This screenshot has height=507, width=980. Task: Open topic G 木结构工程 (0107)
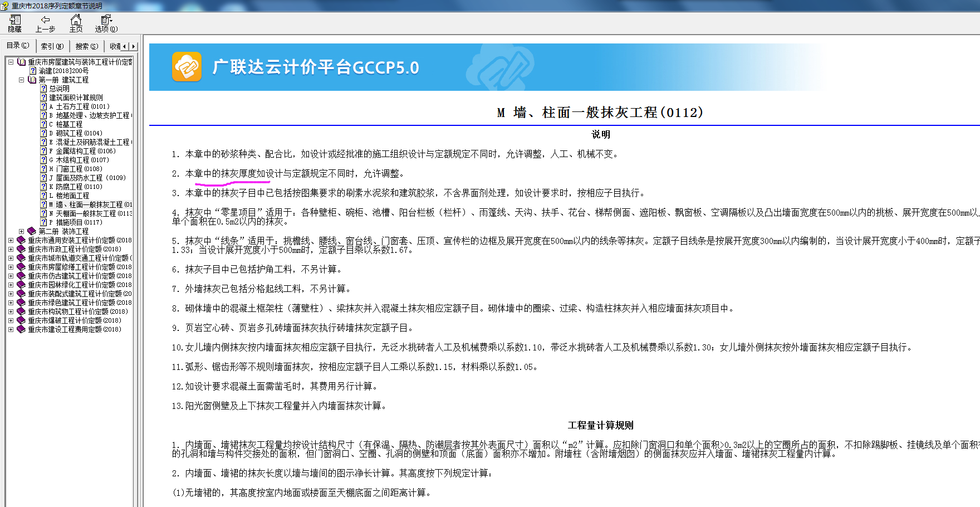79,160
